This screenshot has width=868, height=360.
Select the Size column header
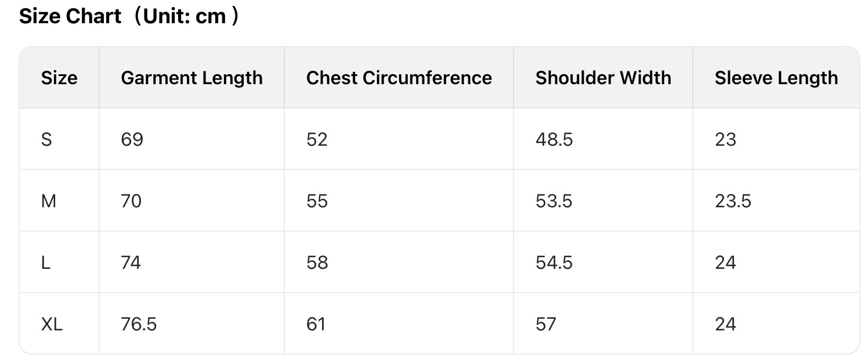point(59,78)
